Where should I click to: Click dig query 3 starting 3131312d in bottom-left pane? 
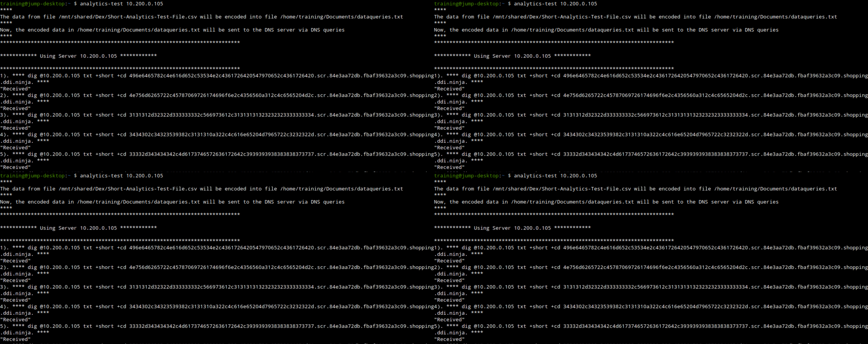click(221, 287)
